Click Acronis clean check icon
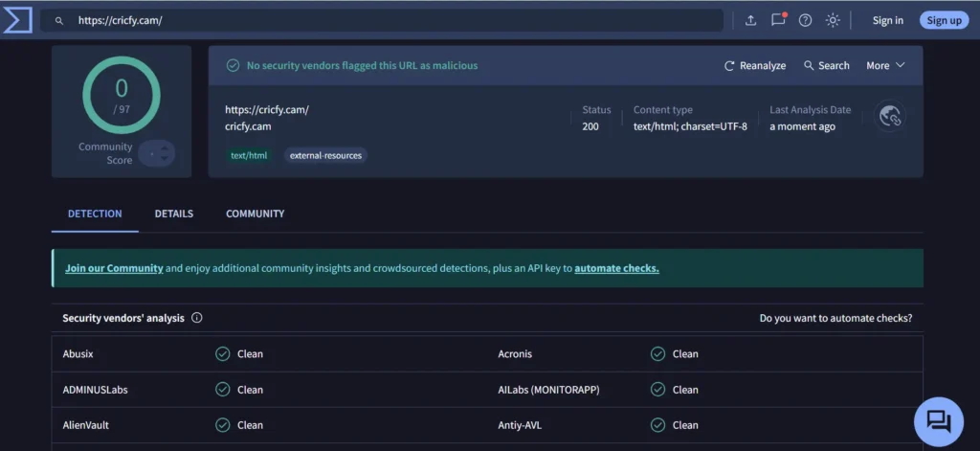The width and height of the screenshot is (980, 451). coord(657,354)
